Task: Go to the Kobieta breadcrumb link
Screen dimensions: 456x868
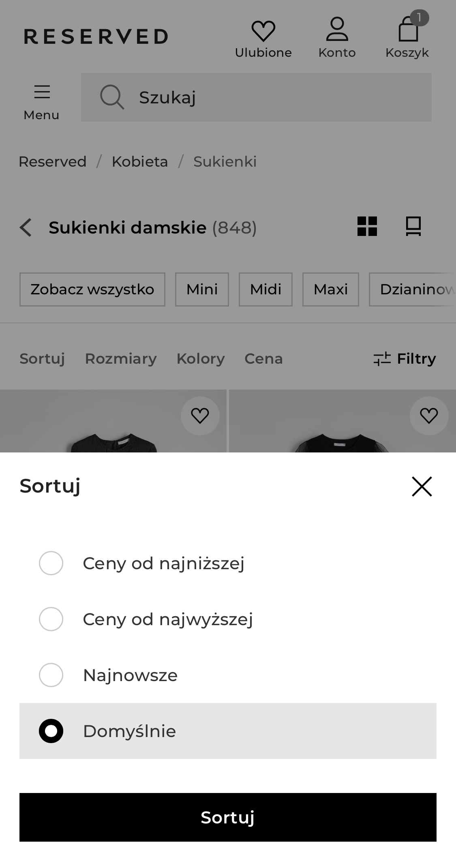Action: pyautogui.click(x=139, y=161)
